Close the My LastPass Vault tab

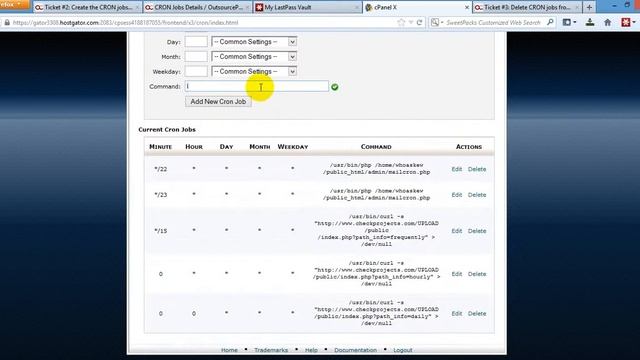pyautogui.click(x=357, y=7)
